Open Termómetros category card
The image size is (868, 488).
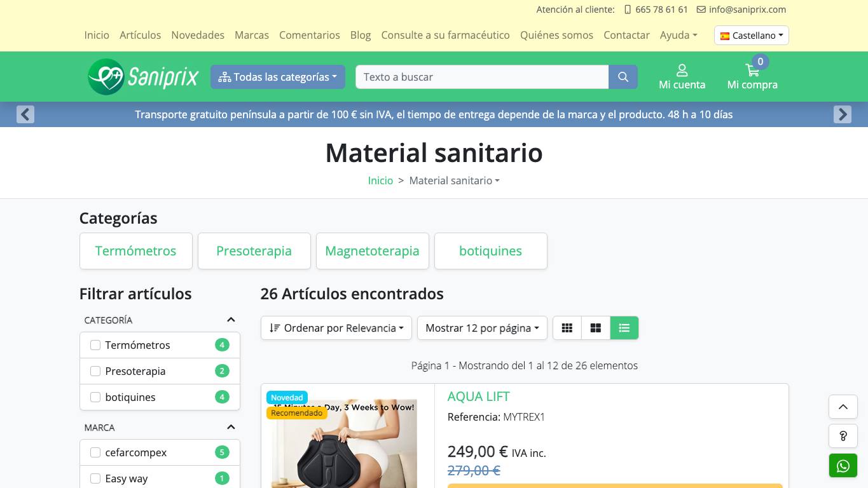[136, 251]
